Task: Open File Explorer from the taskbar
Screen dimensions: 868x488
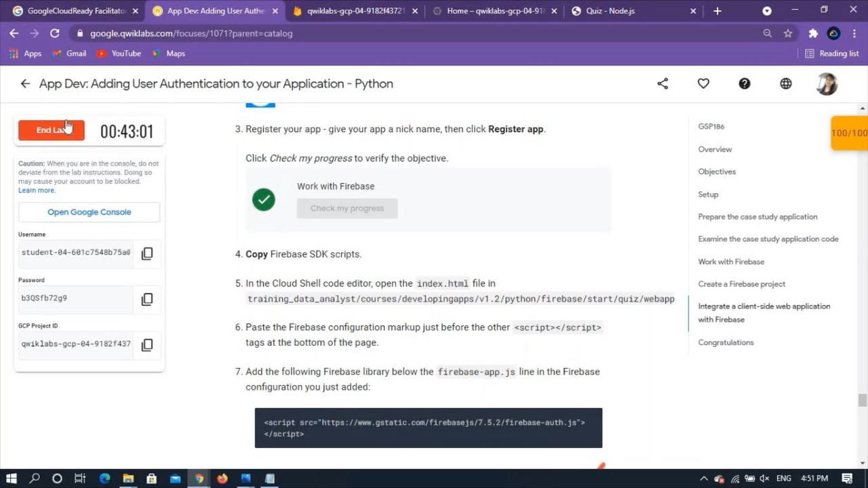Action: coord(128,479)
